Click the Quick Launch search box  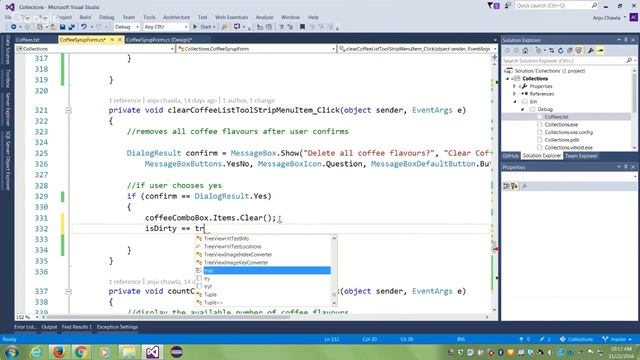[553, 6]
